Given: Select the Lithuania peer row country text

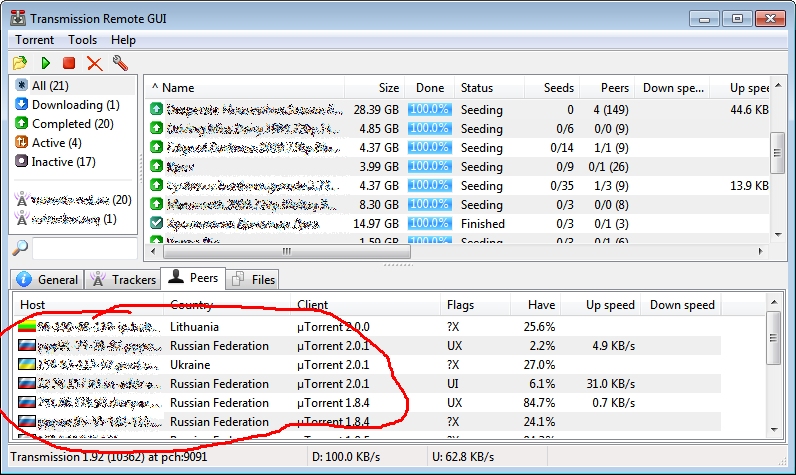Looking at the screenshot, I should point(194,326).
